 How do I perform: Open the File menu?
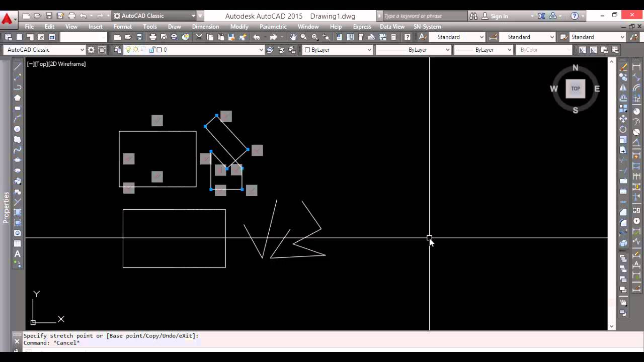click(x=29, y=27)
